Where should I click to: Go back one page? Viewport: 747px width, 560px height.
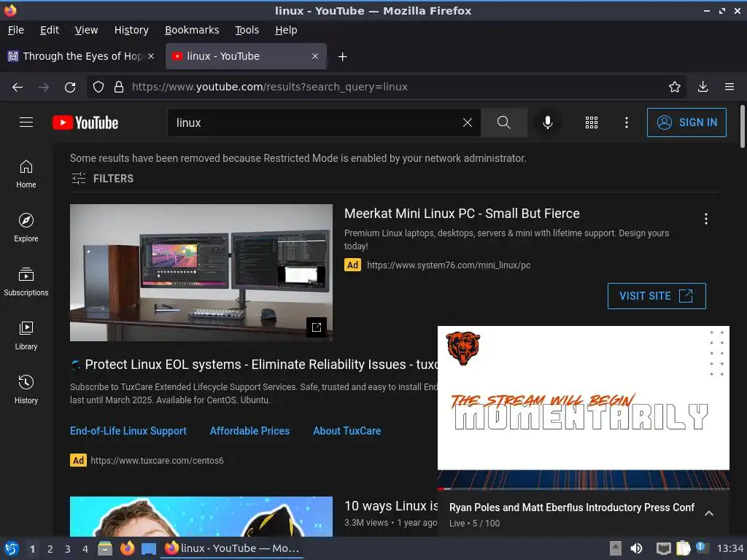coord(18,87)
